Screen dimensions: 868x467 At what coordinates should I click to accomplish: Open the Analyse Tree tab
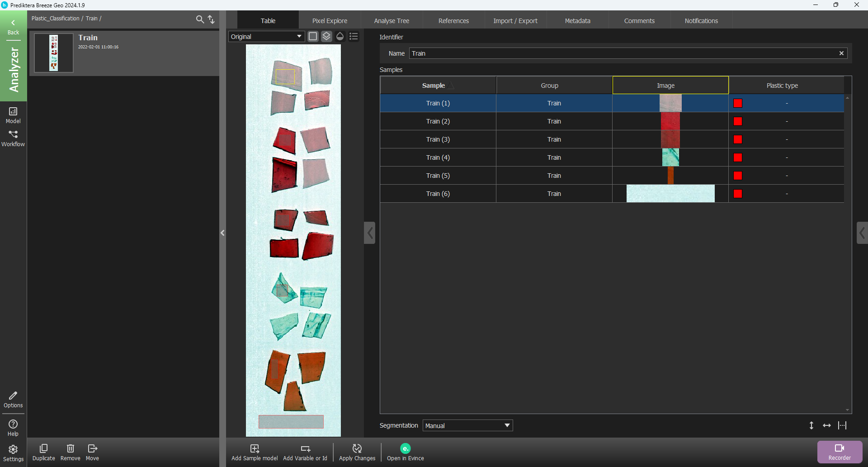(392, 21)
